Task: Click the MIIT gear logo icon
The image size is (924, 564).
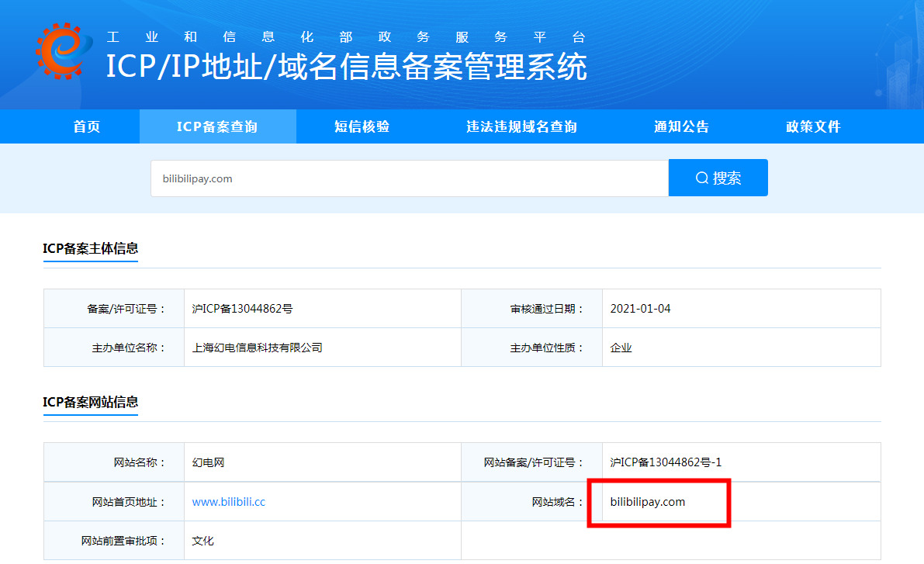Action: [59, 51]
